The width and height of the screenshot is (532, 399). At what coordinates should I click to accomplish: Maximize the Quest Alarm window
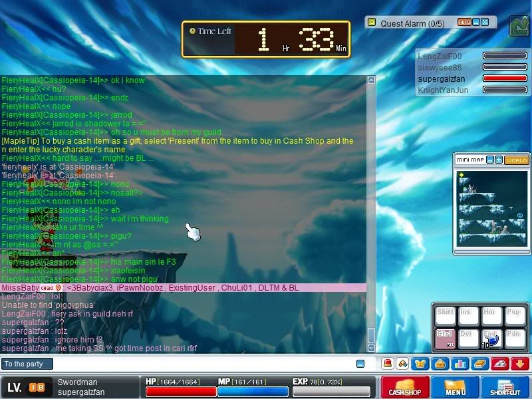485,23
